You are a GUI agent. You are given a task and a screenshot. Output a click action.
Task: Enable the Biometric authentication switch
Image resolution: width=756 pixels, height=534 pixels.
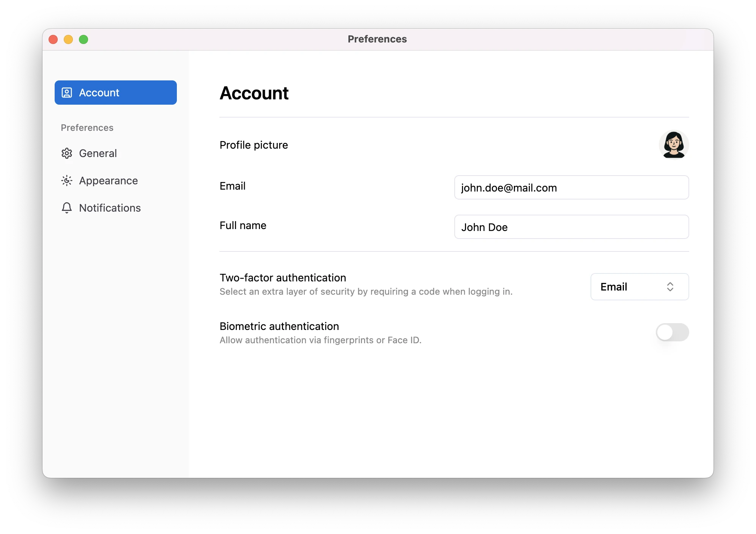672,332
